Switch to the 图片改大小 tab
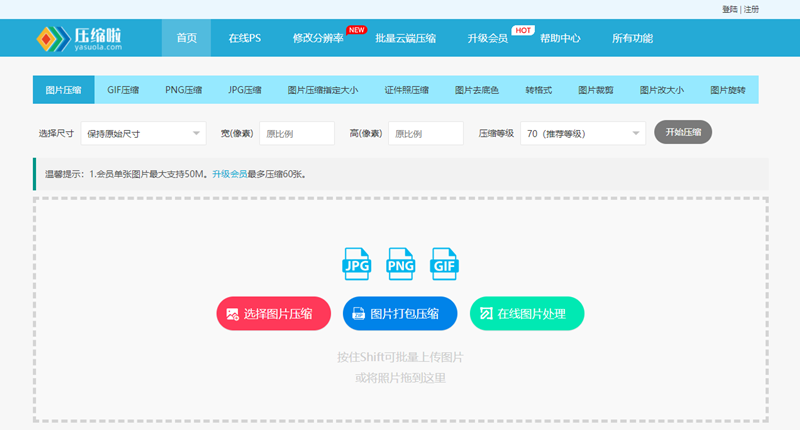 [x=662, y=90]
